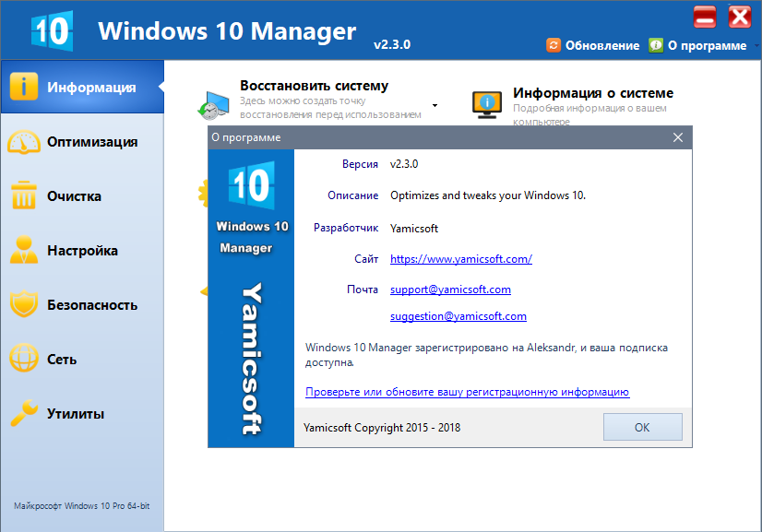Click the Почта label in the dialog

point(363,290)
